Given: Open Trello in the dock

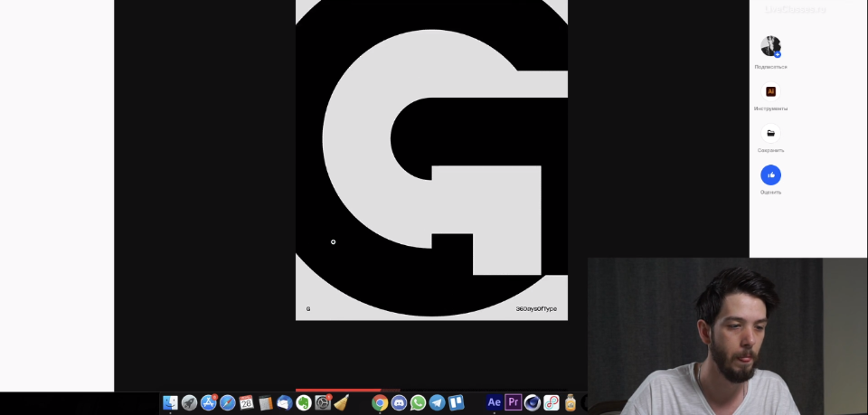Looking at the screenshot, I should (456, 402).
